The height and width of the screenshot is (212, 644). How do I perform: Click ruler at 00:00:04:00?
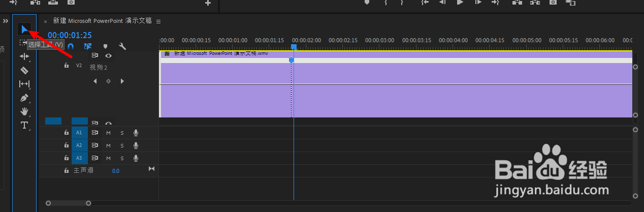pyautogui.click(x=453, y=40)
